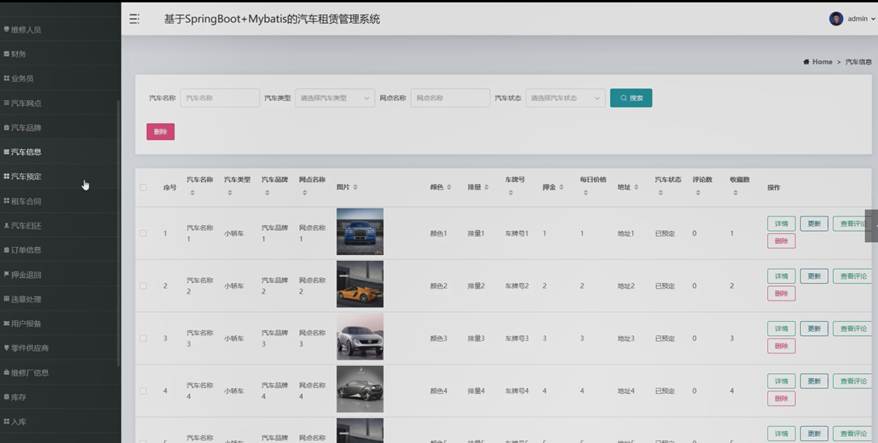Open the 汽车状态 dropdown
The width and height of the screenshot is (878, 443).
click(x=565, y=98)
